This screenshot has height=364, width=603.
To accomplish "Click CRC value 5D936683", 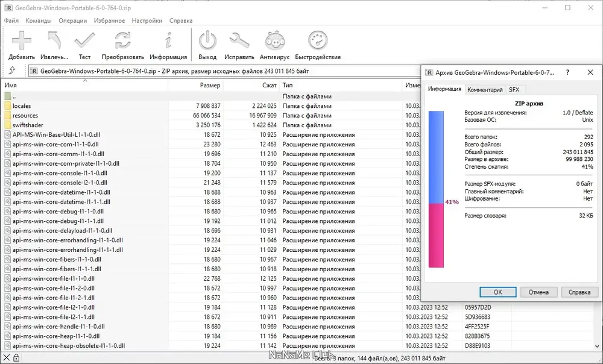I will click(477, 317).
